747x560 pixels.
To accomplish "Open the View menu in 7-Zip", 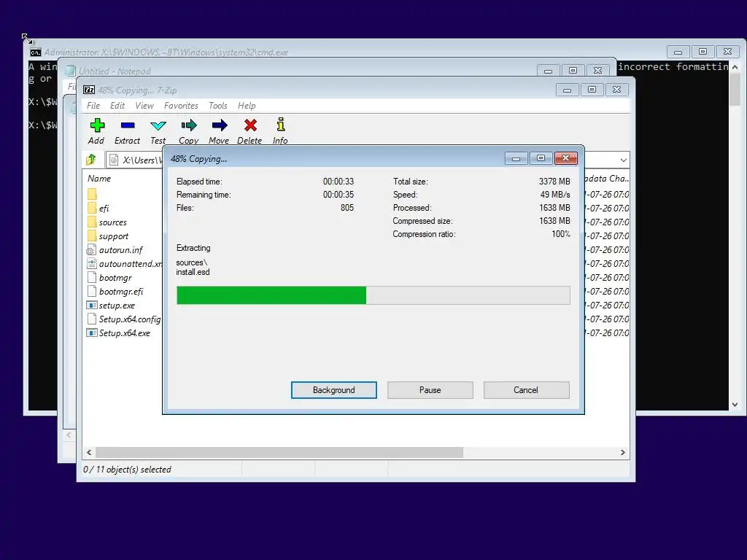I will click(x=144, y=106).
